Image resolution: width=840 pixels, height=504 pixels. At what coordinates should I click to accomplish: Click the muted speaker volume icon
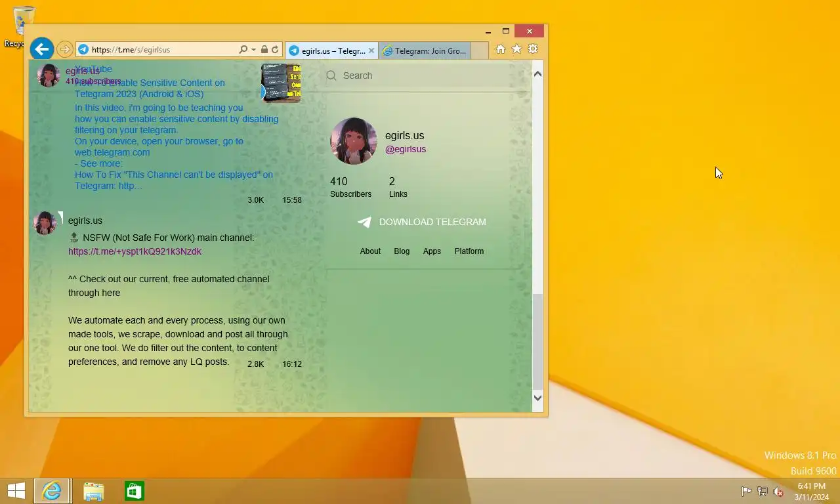pos(778,492)
